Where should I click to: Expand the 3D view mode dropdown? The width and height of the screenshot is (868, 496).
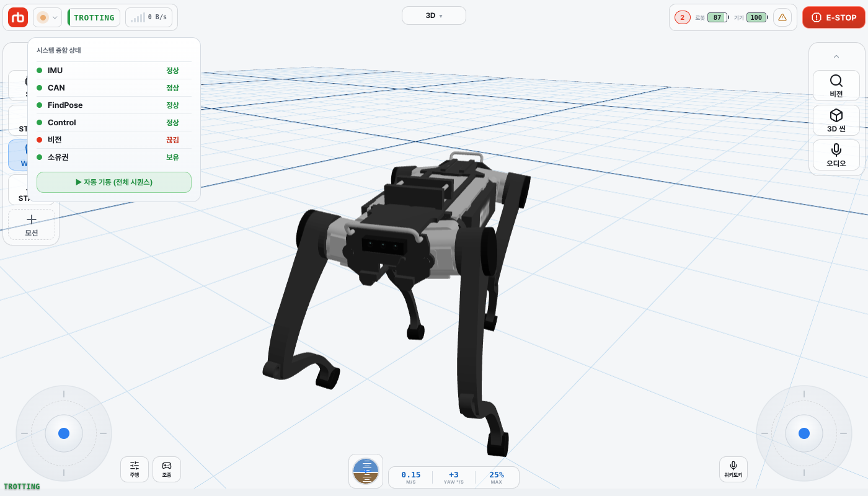[434, 15]
